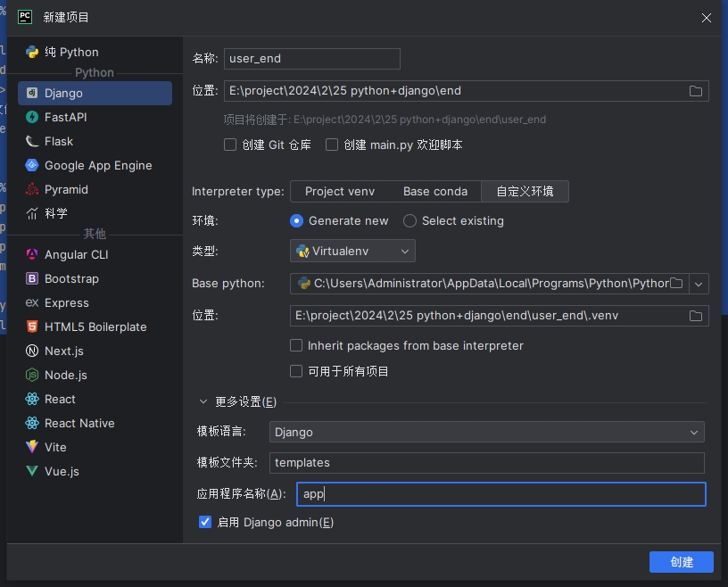Viewport: 728px width, 587px height.
Task: Browse folder for Base python path
Action: point(676,284)
